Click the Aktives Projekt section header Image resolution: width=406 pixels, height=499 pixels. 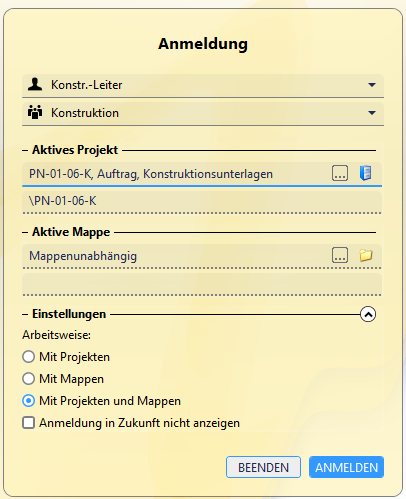click(75, 150)
